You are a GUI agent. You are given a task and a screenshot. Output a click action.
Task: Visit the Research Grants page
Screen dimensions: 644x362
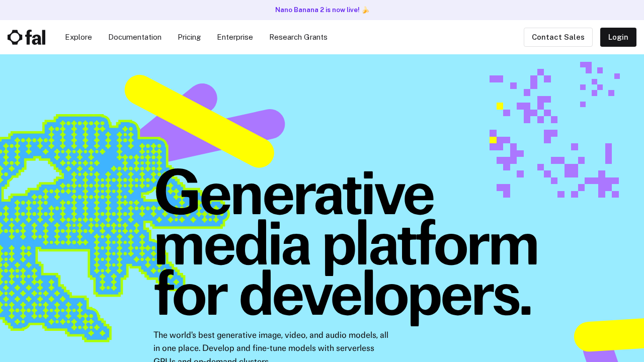[x=298, y=37]
